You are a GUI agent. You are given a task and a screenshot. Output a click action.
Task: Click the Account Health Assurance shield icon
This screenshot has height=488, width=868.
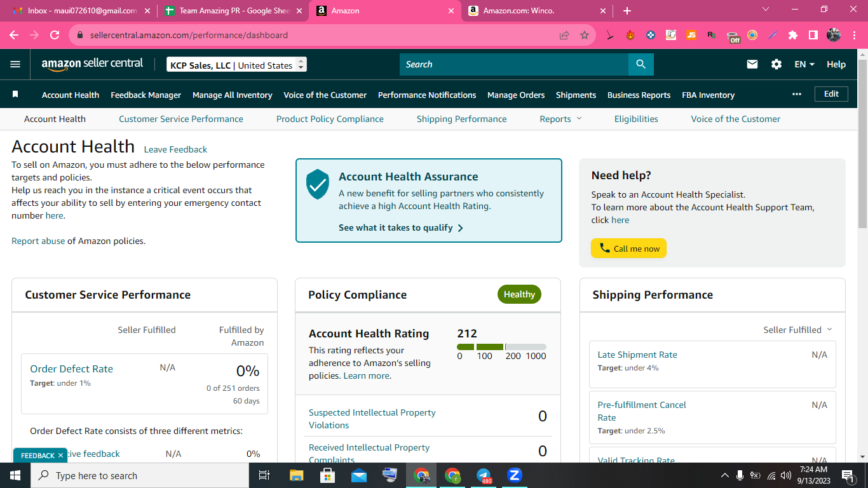[x=318, y=184]
